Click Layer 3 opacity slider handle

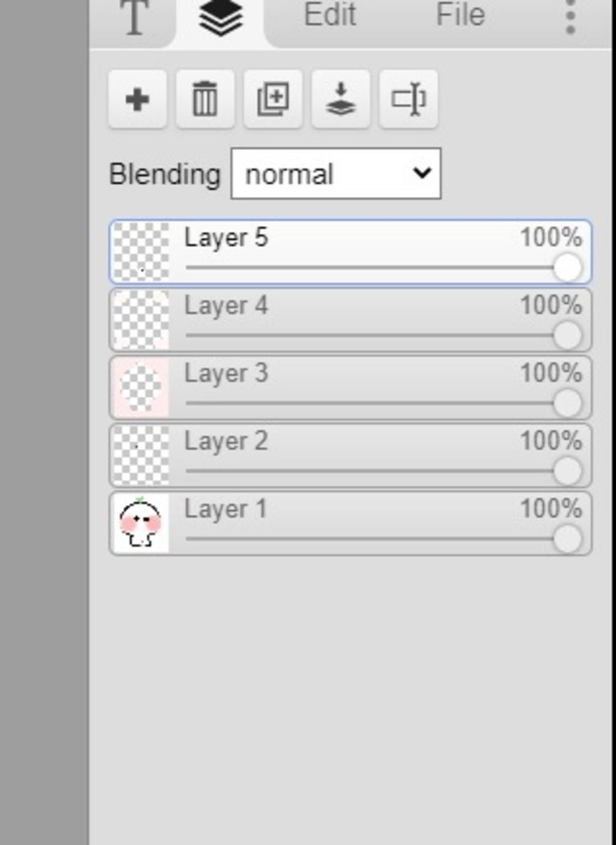click(567, 403)
